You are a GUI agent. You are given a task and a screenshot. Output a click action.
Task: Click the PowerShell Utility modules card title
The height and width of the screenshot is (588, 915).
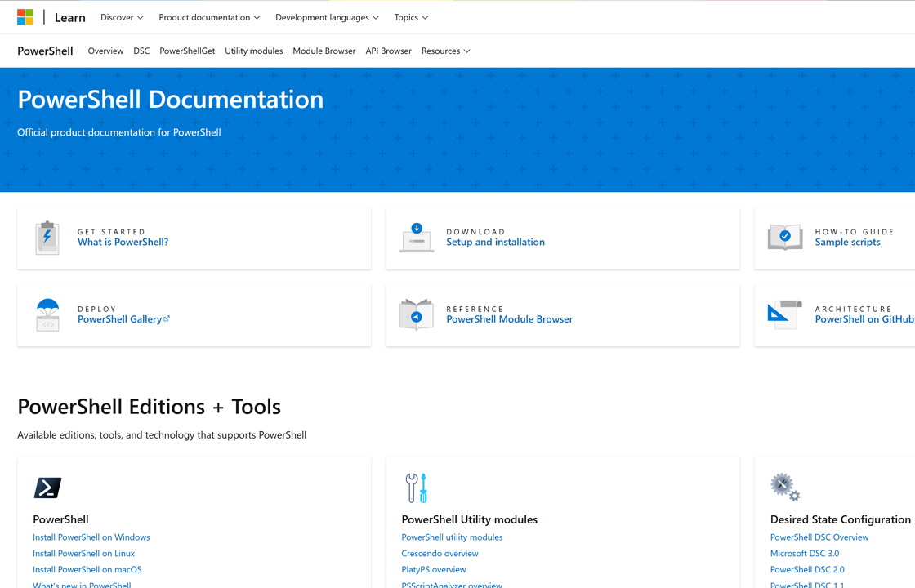(469, 519)
